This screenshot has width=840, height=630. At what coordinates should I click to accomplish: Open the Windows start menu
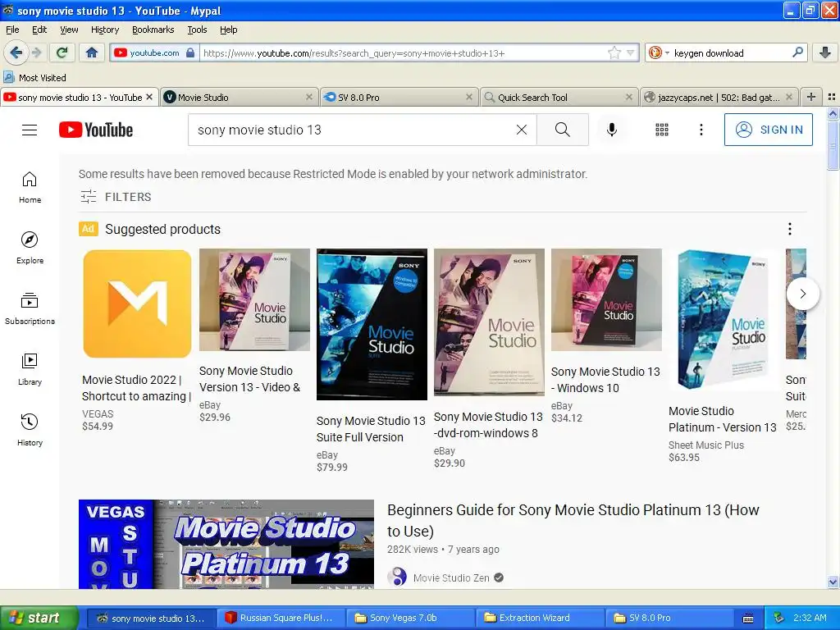tap(39, 618)
